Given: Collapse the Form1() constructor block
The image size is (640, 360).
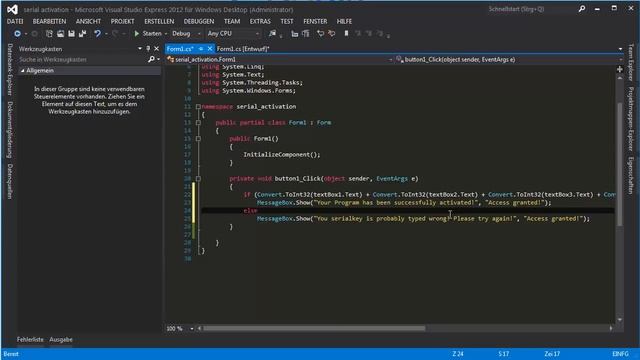Looking at the screenshot, I should click(198, 139).
